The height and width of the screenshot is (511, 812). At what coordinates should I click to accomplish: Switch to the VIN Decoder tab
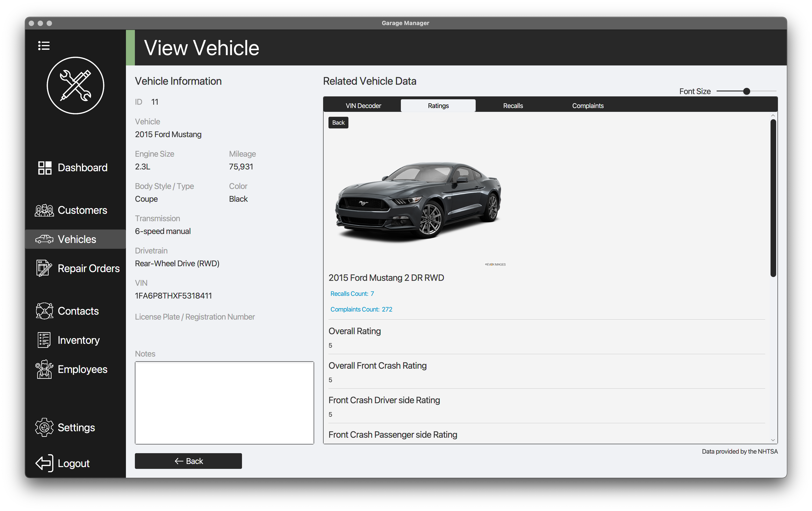[363, 106]
